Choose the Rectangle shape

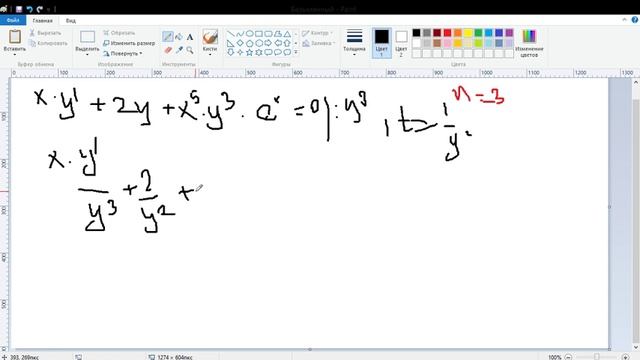point(259,34)
